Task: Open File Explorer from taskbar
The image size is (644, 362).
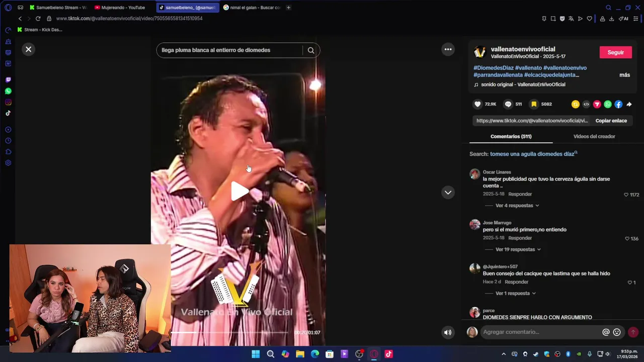Action: tap(300, 354)
